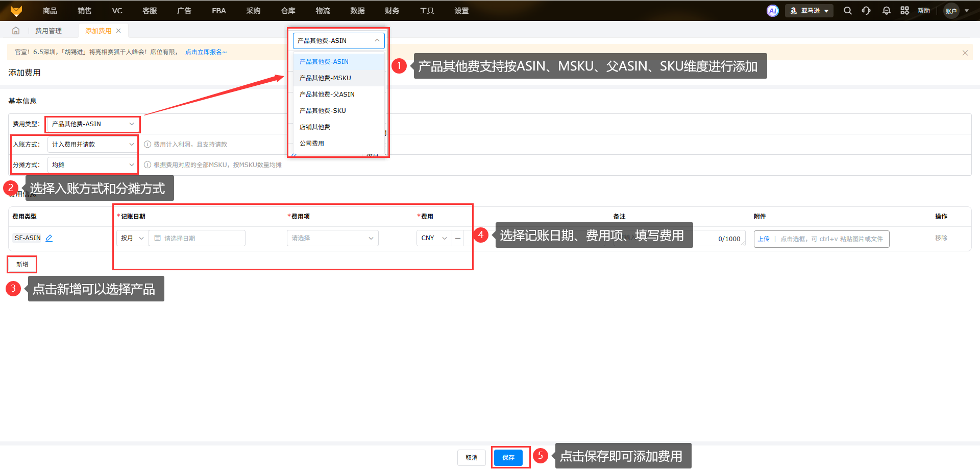Viewport: 980px width, 469px height.
Task: Click the 新增 button
Action: [x=22, y=265]
